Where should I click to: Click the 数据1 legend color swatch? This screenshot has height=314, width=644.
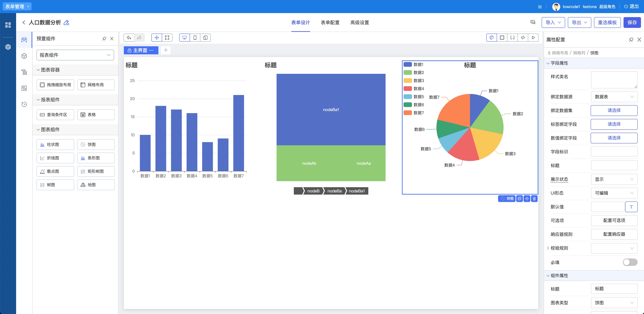(408, 65)
